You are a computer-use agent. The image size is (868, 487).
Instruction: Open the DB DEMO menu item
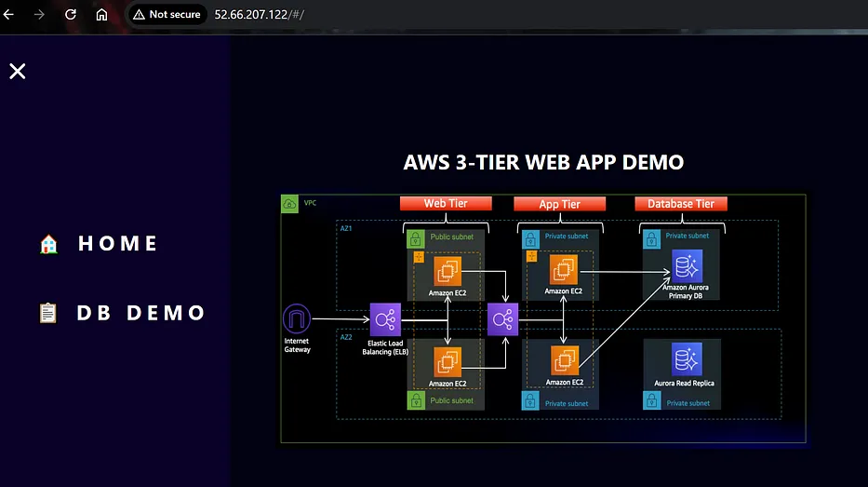pyautogui.click(x=140, y=313)
